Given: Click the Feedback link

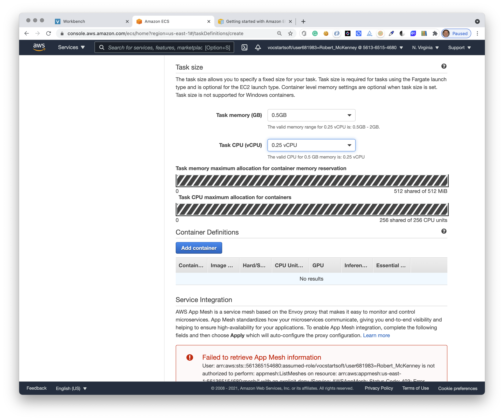Looking at the screenshot, I should (x=37, y=388).
